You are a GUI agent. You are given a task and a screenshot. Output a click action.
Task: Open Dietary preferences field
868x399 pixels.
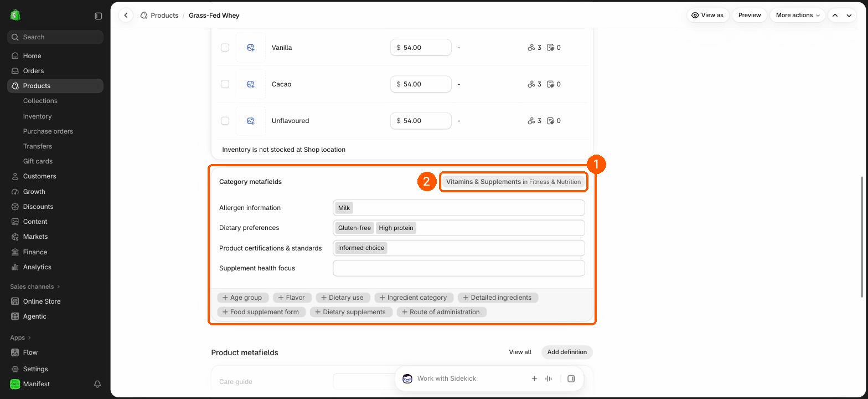pos(459,228)
